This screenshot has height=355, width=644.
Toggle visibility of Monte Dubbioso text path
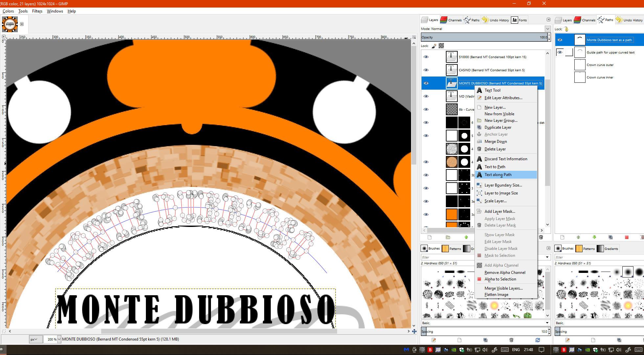pyautogui.click(x=560, y=40)
